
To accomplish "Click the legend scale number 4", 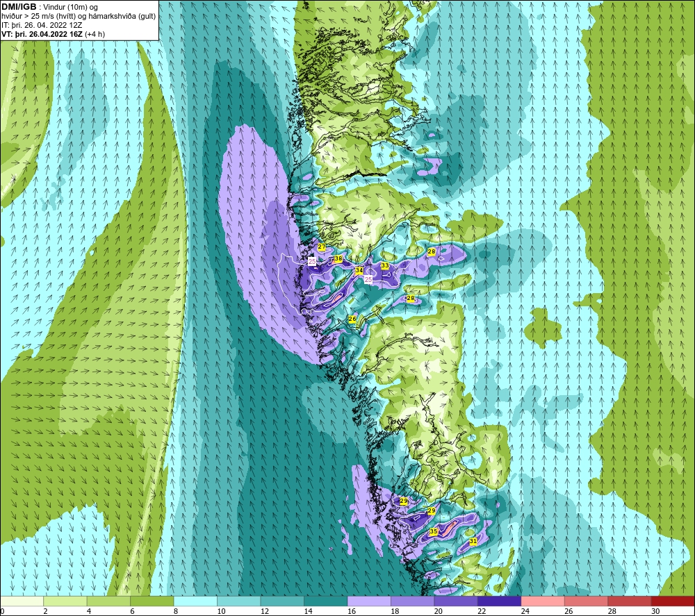I will tap(89, 611).
